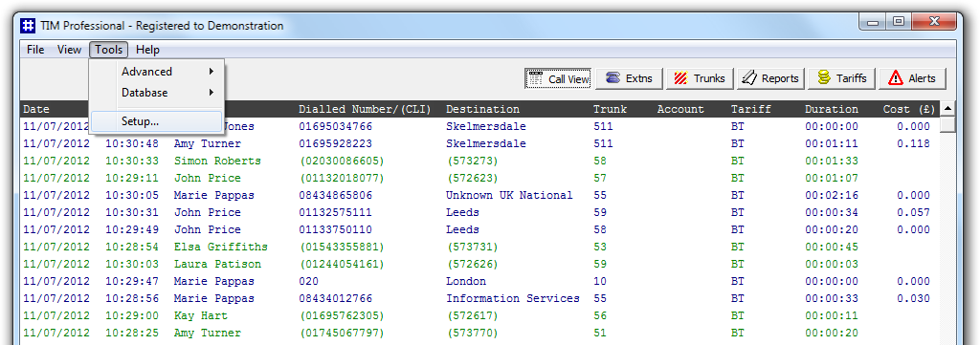Click the duration 00:01:33 cell
The width and height of the screenshot is (980, 345).
click(x=832, y=161)
